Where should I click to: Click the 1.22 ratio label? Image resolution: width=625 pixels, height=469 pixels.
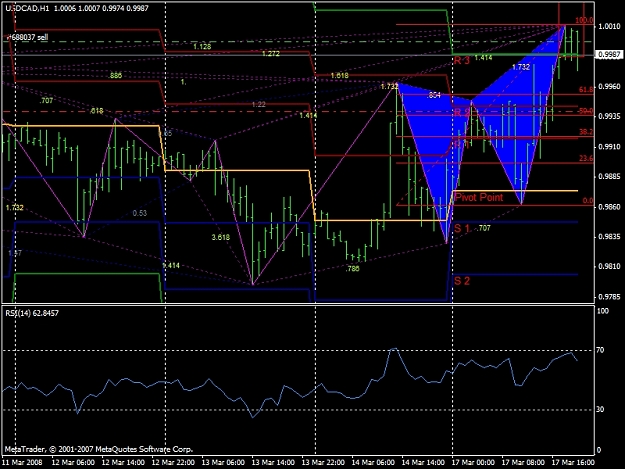[x=258, y=104]
